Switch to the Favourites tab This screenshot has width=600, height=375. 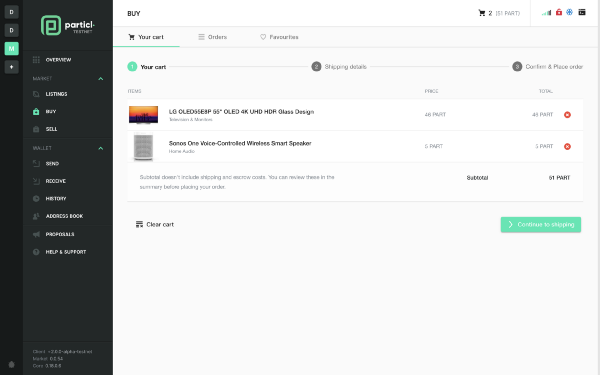[279, 37]
